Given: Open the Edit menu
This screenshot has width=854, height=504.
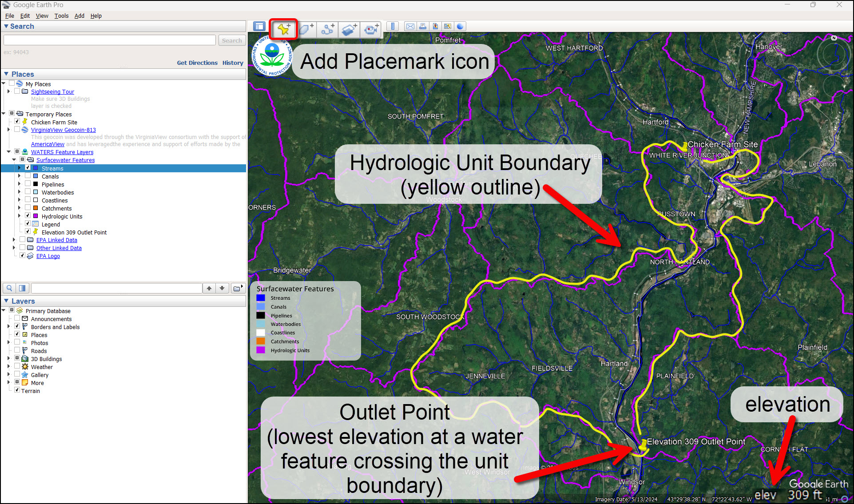Looking at the screenshot, I should click(25, 16).
